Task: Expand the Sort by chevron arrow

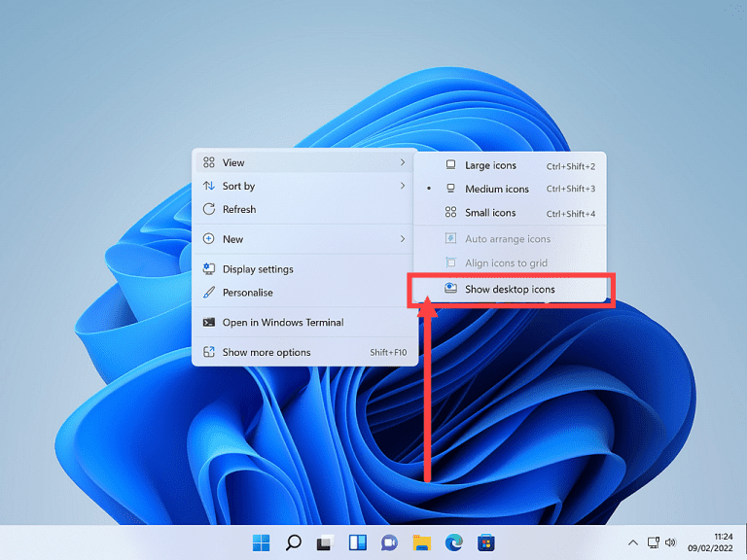Action: pos(403,186)
